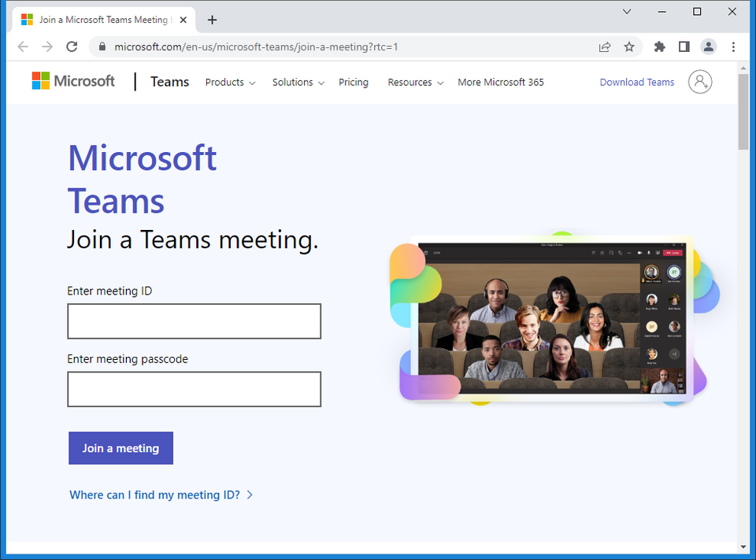The height and width of the screenshot is (560, 756).
Task: View site information lock icon
Action: (102, 46)
